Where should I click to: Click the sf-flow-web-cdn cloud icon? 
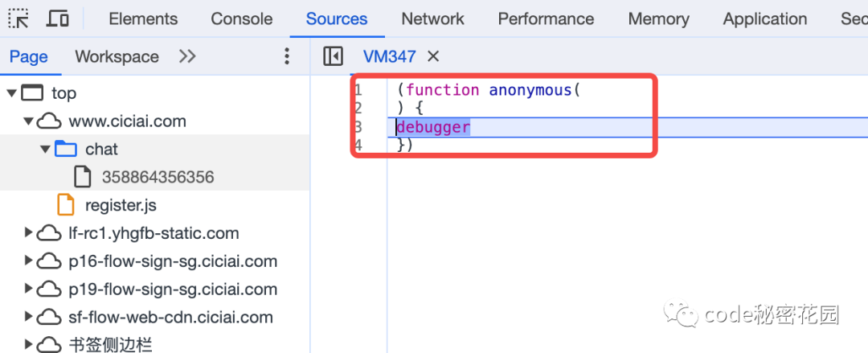[49, 318]
